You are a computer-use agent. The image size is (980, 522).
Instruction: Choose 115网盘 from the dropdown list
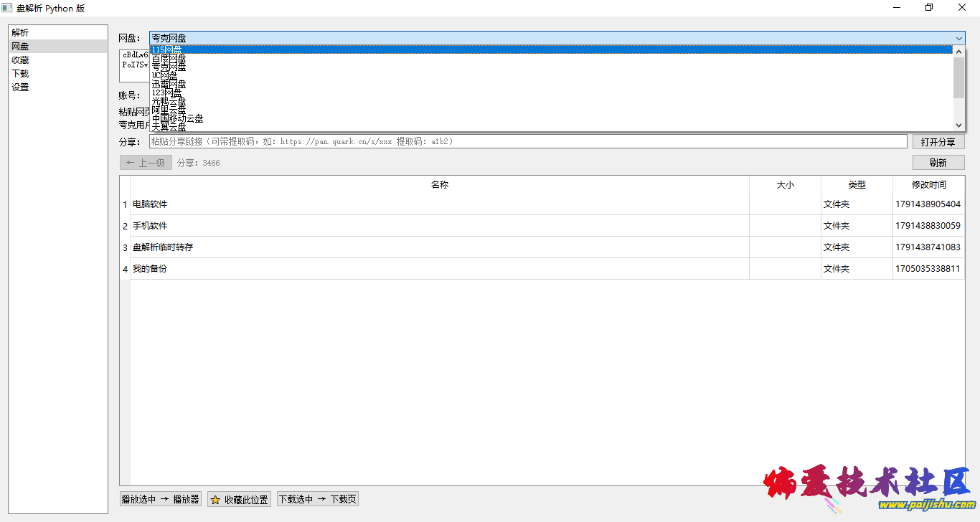tap(551, 49)
